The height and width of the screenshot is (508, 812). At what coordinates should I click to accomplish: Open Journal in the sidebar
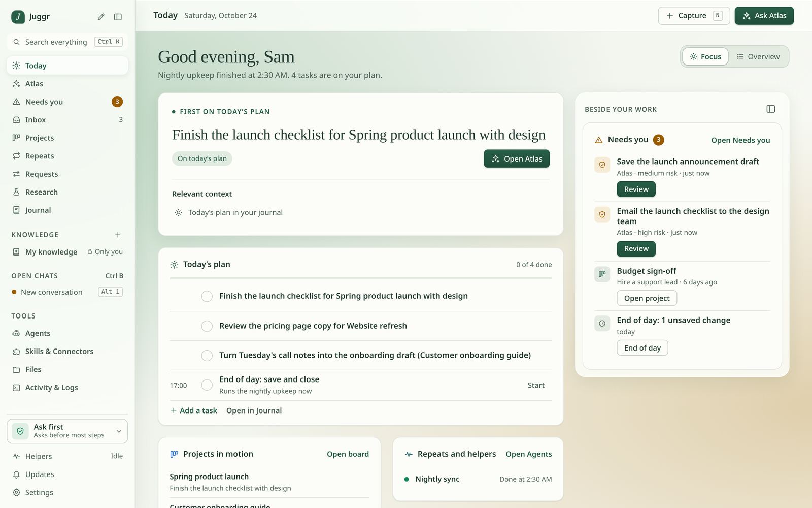[x=67, y=210]
